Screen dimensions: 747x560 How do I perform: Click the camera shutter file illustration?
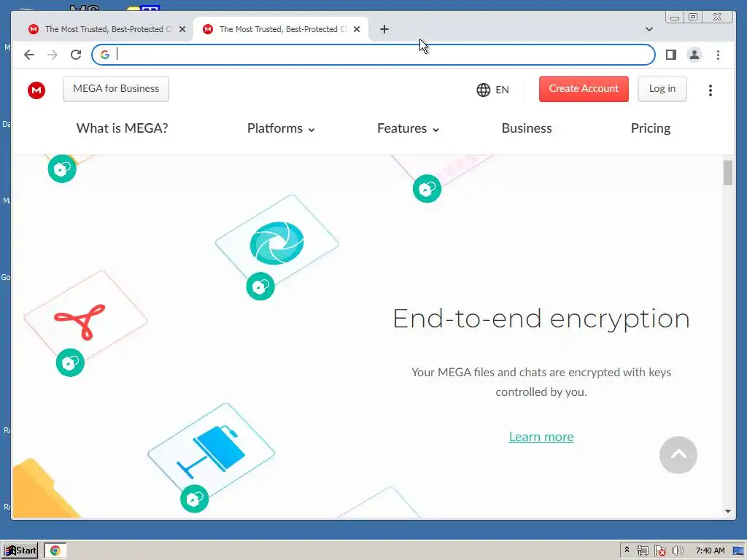(x=276, y=242)
